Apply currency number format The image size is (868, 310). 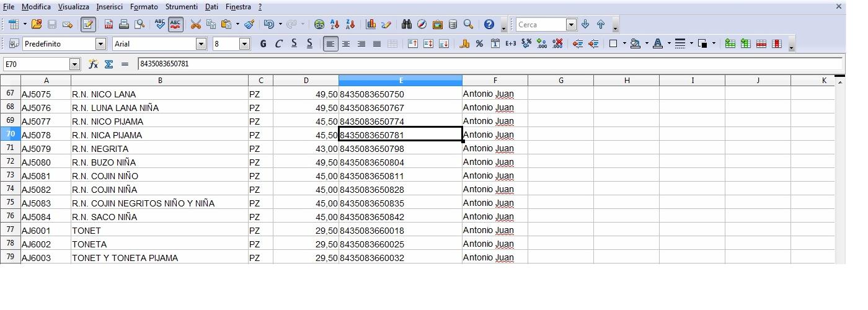coord(464,43)
